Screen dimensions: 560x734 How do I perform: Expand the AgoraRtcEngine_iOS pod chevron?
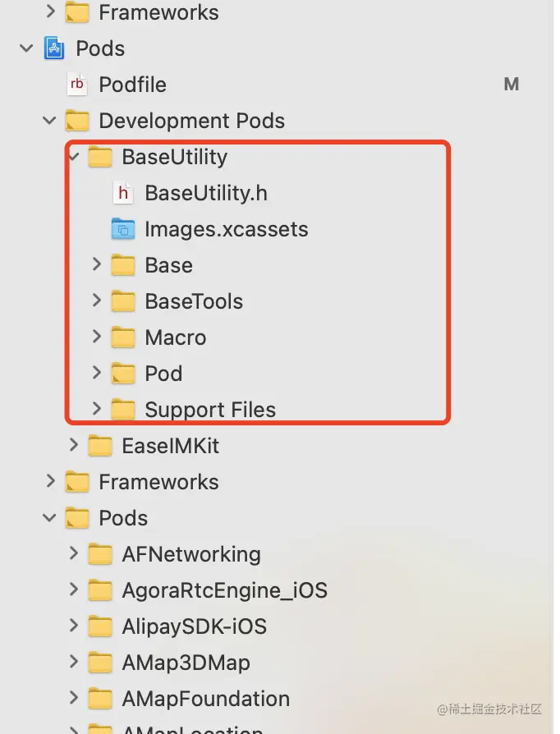73,590
